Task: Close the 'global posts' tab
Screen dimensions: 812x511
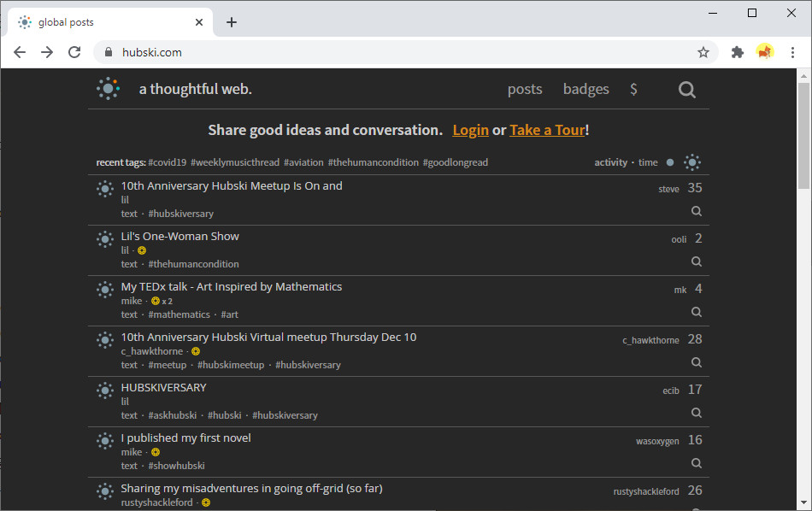Action: tap(199, 22)
